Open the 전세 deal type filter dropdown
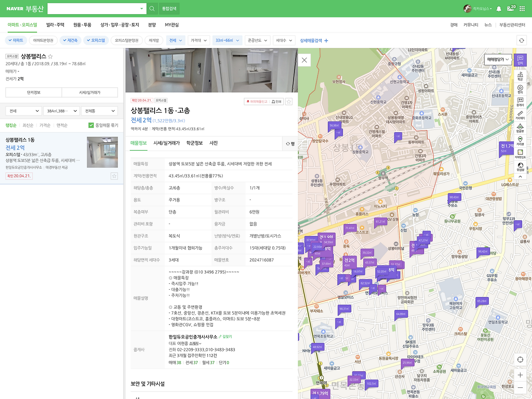Viewport: 532px width, 399px height. [x=176, y=40]
